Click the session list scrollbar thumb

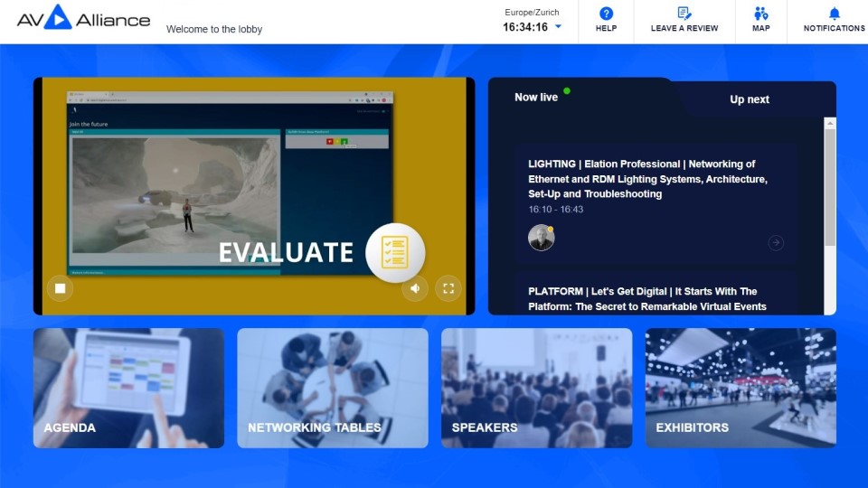[830, 187]
